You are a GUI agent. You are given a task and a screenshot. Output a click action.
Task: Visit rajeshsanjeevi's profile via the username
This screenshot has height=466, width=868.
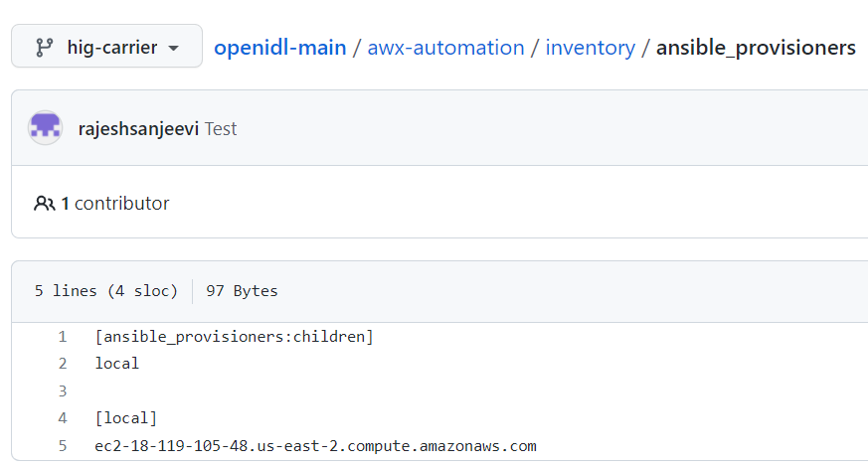[138, 128]
